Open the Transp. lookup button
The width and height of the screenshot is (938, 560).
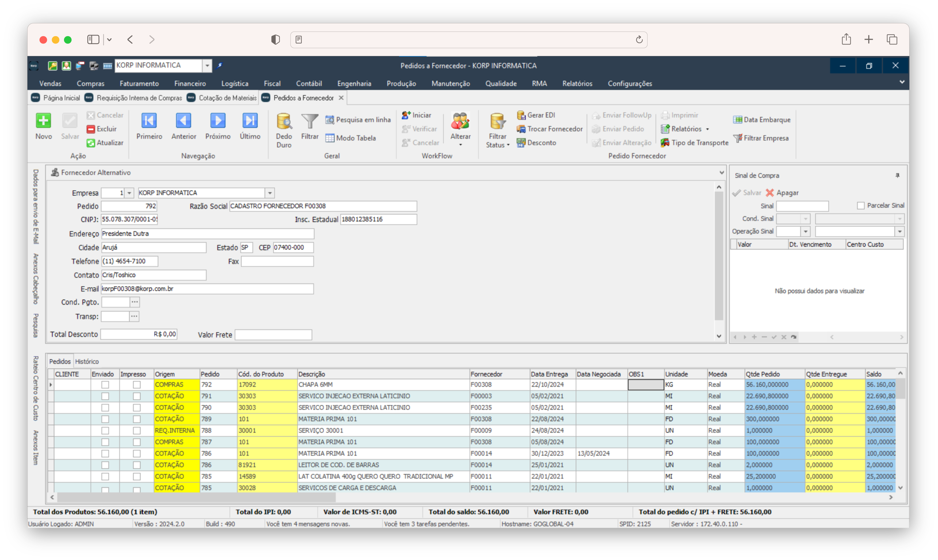click(134, 317)
